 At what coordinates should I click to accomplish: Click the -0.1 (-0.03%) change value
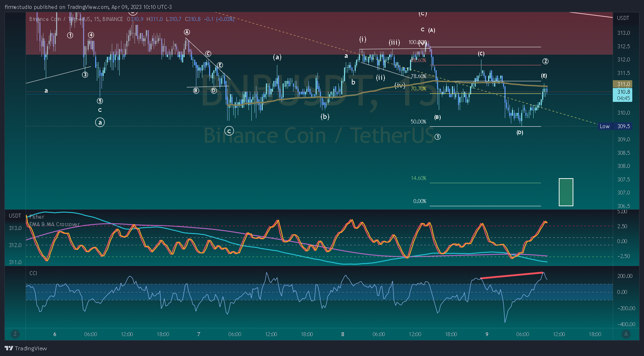(x=219, y=19)
